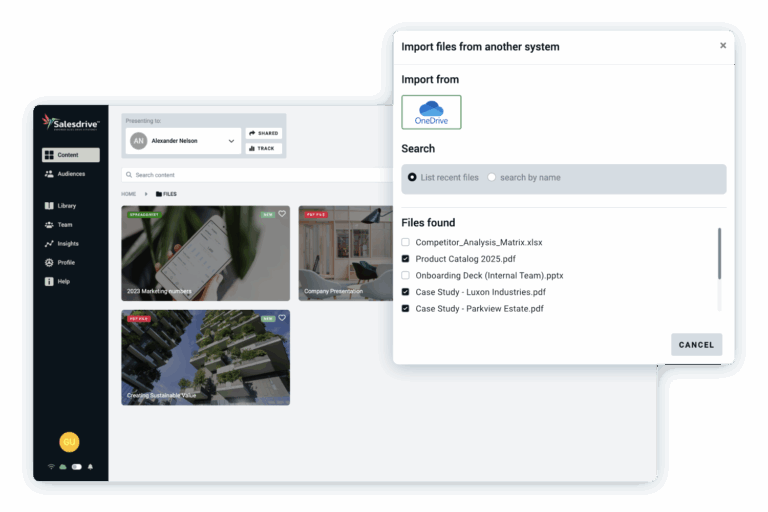Viewport: 768px width, 512px height.
Task: Open the Content section in sidebar
Action: 71,155
